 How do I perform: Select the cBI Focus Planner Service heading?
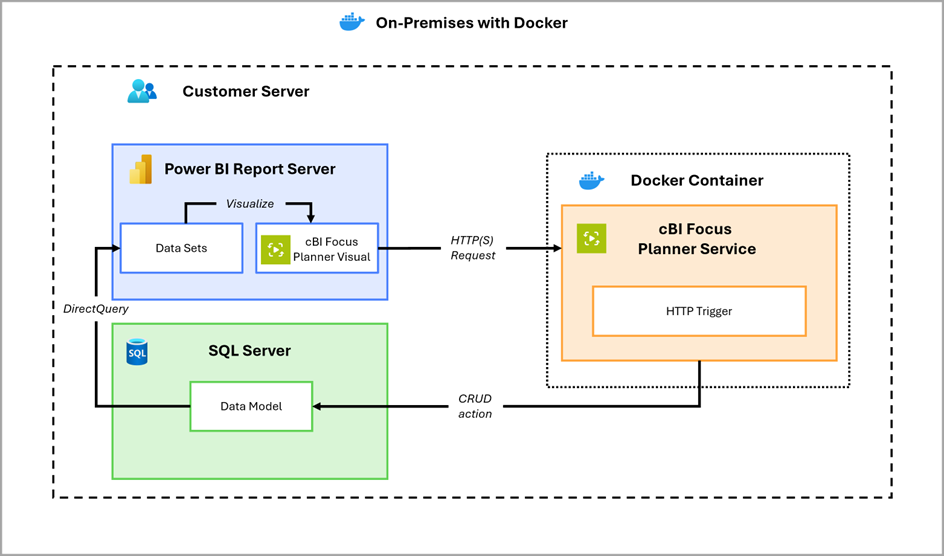coord(697,239)
